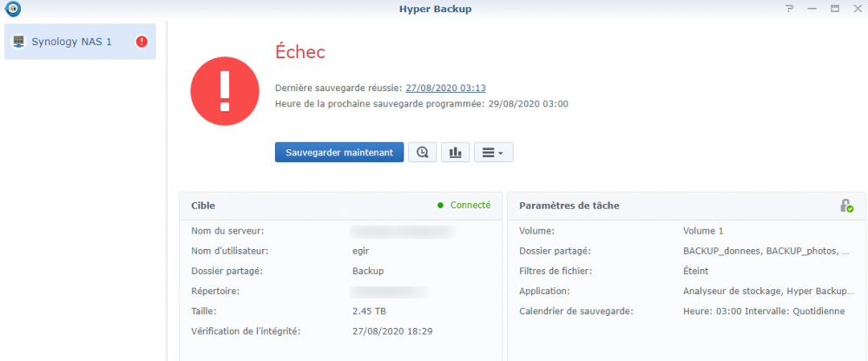This screenshot has width=868, height=361.
Task: Click the green Connecté status indicator
Action: coord(464,205)
